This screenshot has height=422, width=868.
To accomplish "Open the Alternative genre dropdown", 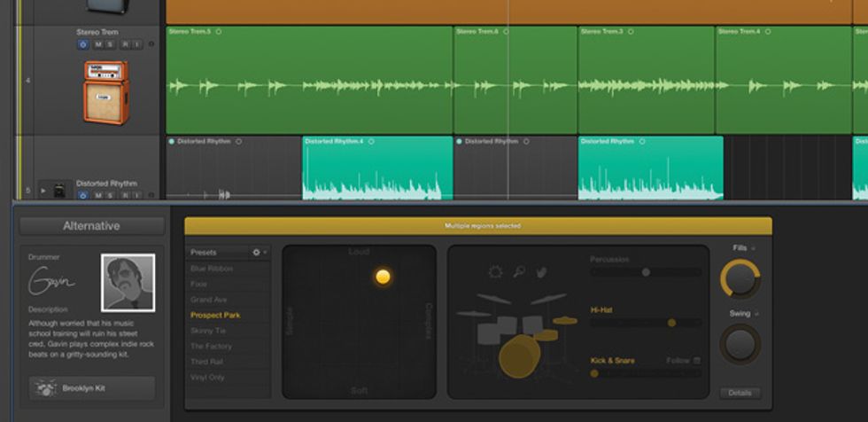I will (91, 226).
